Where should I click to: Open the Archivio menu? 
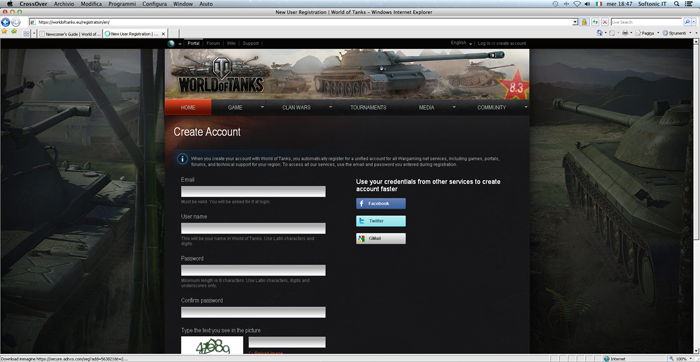(x=64, y=4)
